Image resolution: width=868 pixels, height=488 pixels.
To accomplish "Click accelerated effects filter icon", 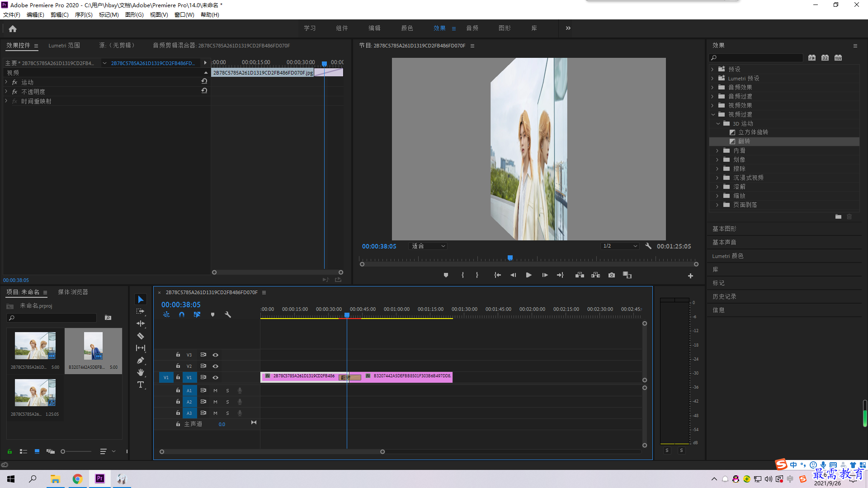I will 812,58.
